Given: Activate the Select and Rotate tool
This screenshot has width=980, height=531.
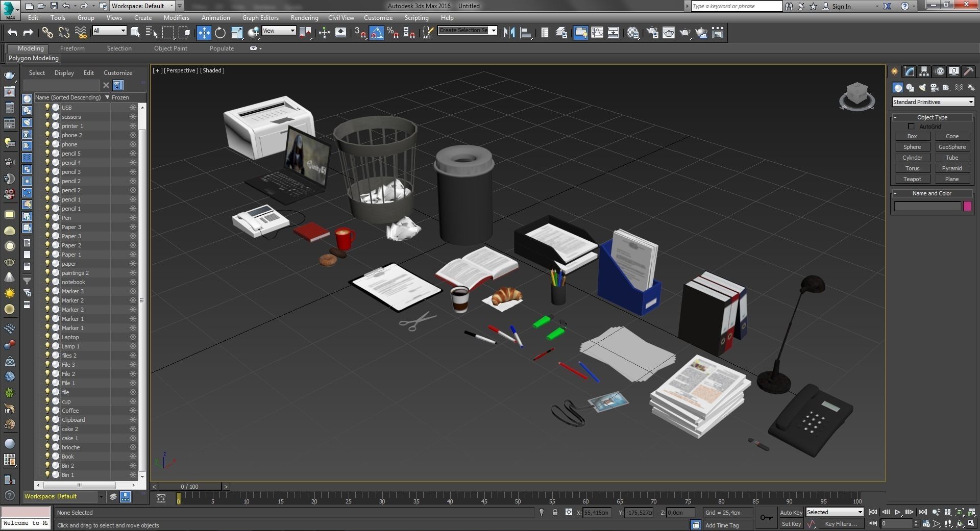Looking at the screenshot, I should coord(220,33).
